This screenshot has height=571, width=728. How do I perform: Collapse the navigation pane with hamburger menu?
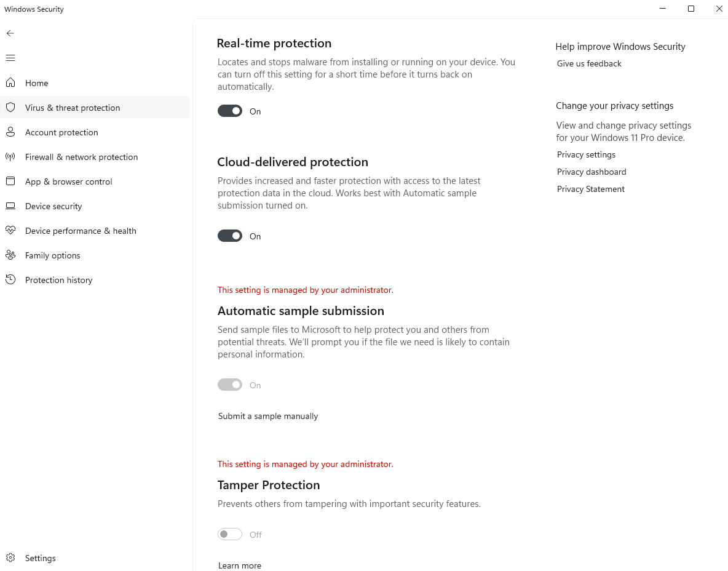[x=10, y=57]
